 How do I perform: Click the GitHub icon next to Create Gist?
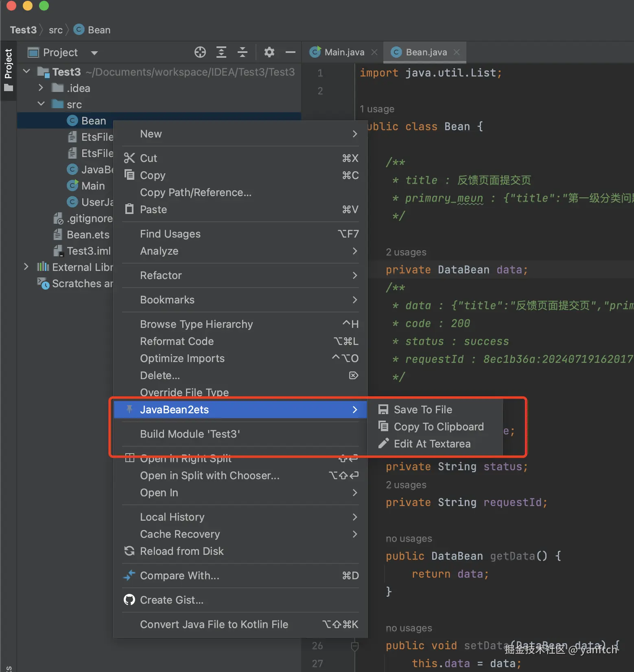coord(129,600)
